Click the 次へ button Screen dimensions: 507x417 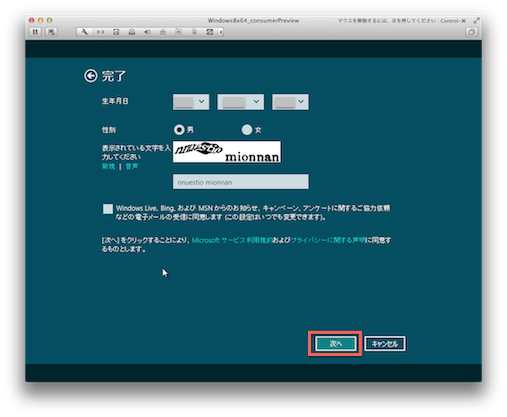(x=335, y=343)
